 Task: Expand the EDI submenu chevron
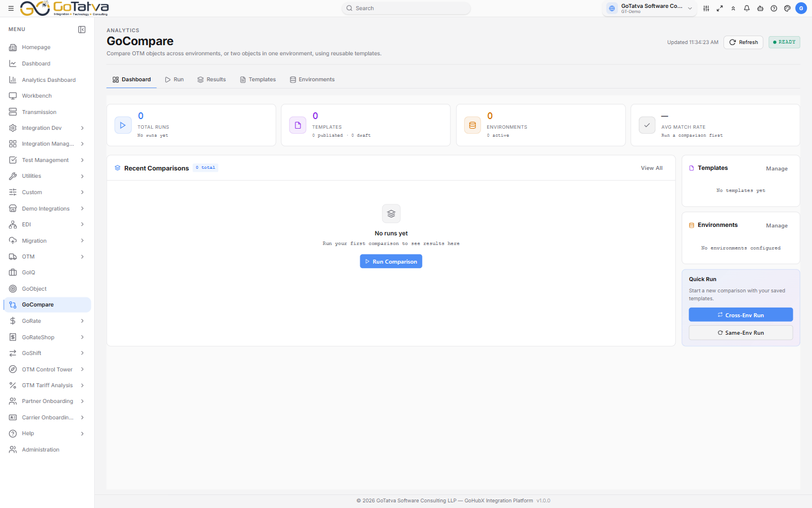click(x=82, y=225)
